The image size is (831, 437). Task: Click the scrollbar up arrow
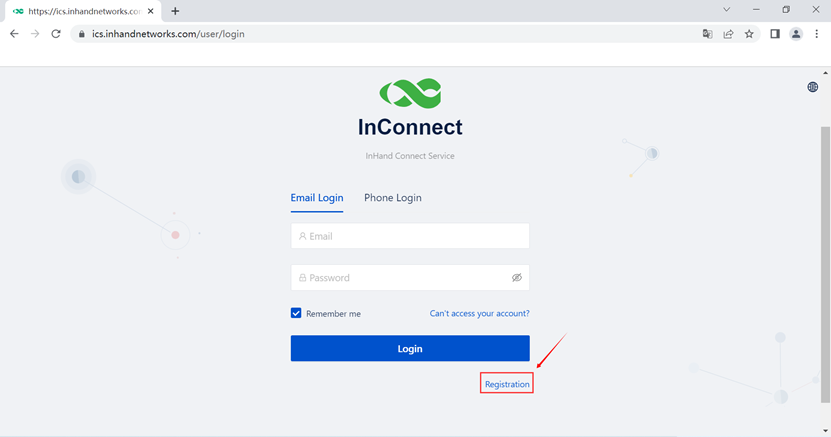(825, 73)
